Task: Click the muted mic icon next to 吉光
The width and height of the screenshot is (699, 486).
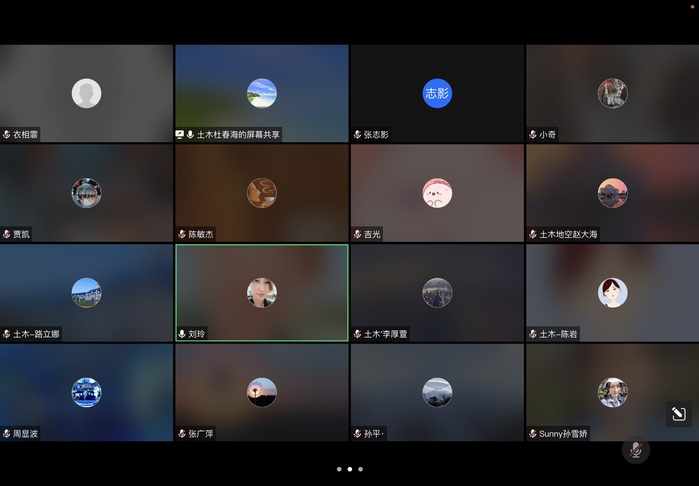Action: pos(357,234)
